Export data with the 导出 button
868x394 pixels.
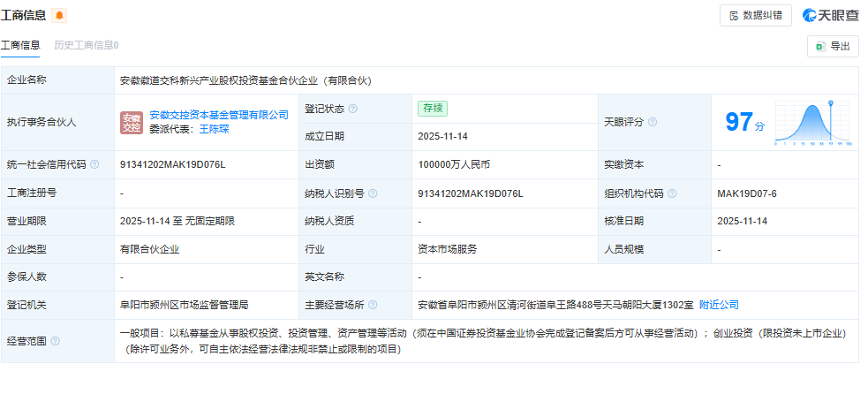click(x=833, y=47)
